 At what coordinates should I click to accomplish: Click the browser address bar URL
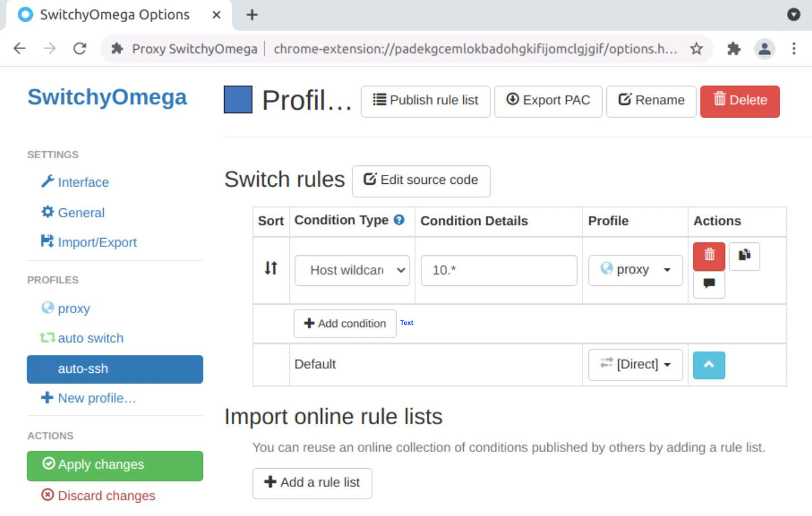click(x=475, y=49)
